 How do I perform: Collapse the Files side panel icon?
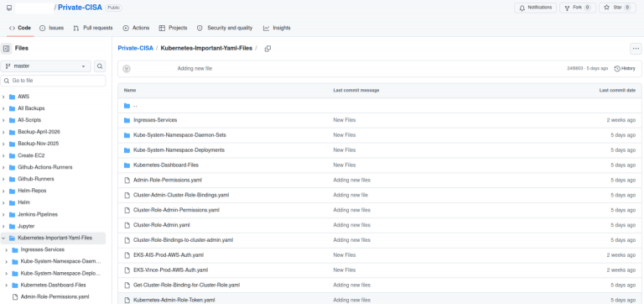tap(6, 49)
